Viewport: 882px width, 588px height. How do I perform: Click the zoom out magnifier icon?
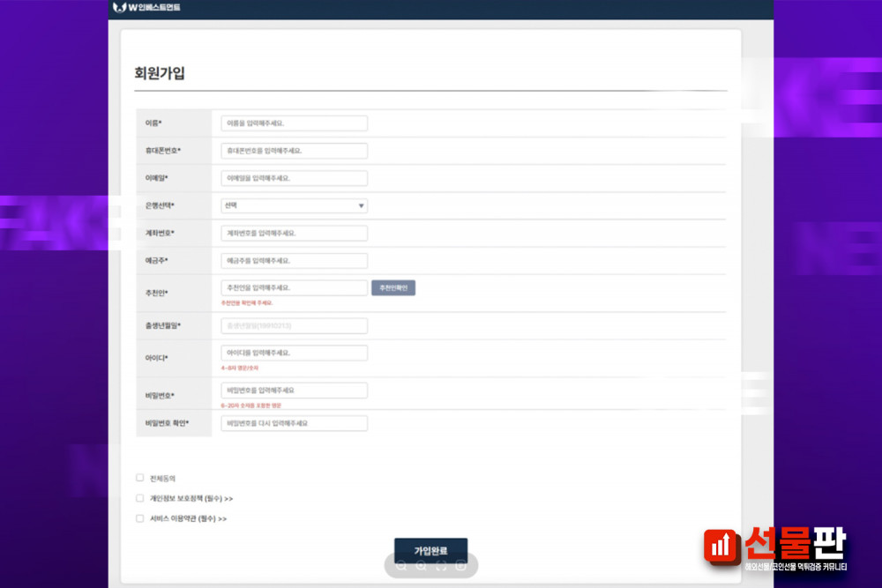coord(402,566)
